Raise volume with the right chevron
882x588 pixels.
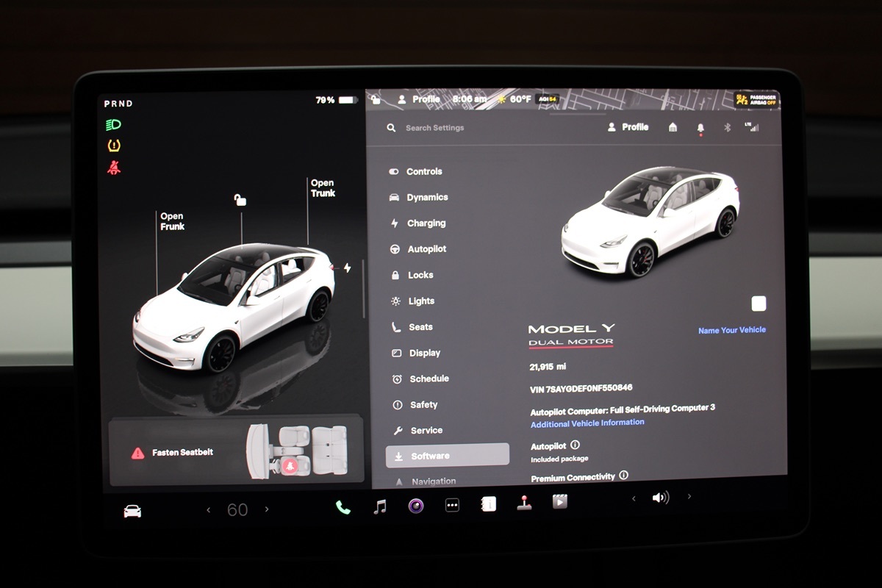pyautogui.click(x=689, y=497)
